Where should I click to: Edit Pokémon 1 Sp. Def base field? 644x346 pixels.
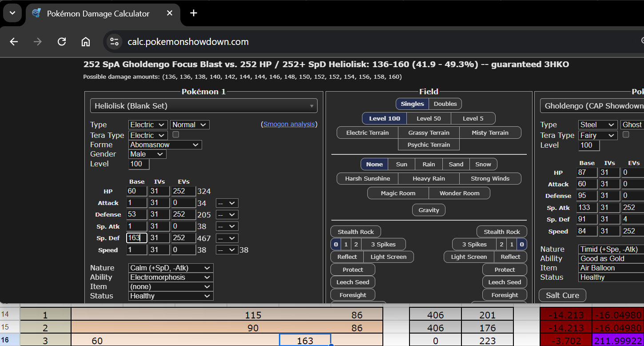click(136, 238)
